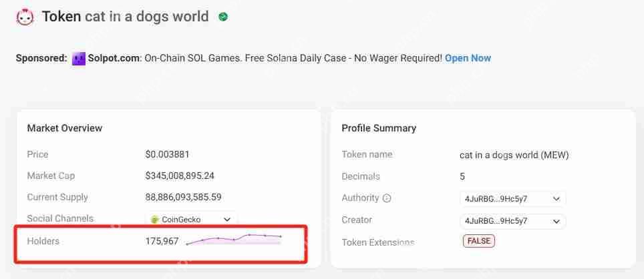Click the green verified badge icon
The height and width of the screenshot is (279, 644).
pos(223,17)
